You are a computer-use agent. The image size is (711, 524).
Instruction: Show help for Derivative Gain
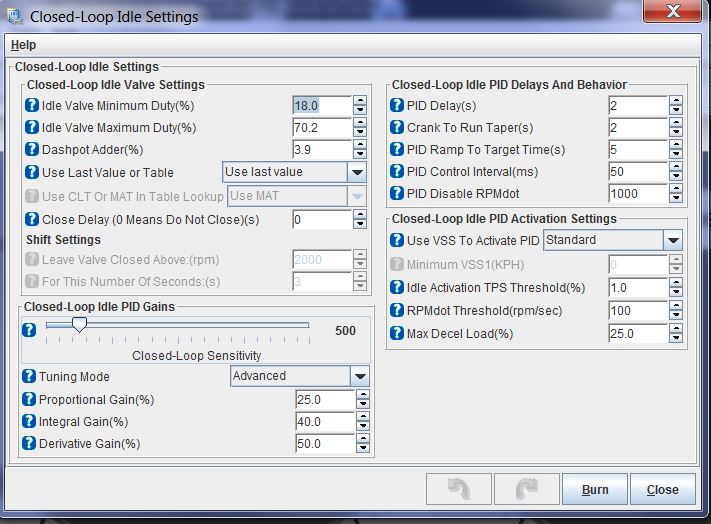[29, 443]
